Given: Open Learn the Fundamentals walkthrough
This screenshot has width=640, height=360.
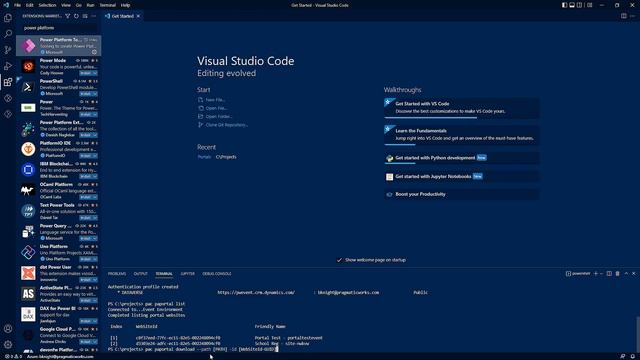Looking at the screenshot, I should (461, 135).
